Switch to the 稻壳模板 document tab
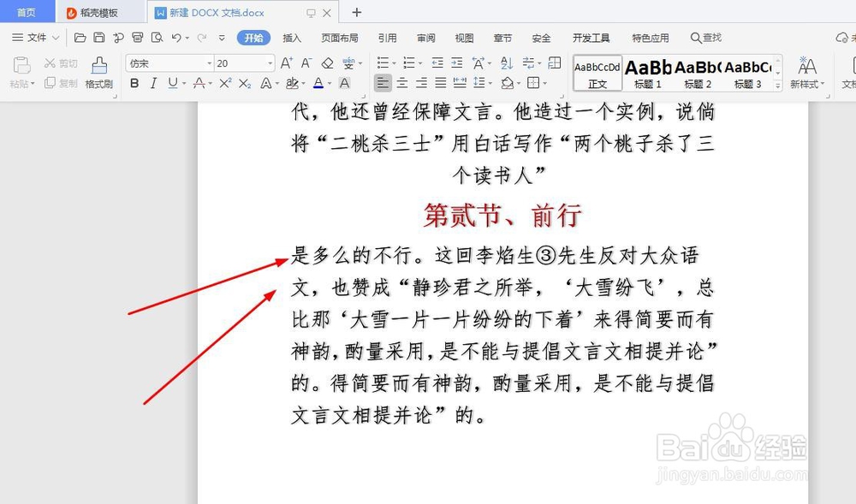The image size is (856, 504). 94,11
